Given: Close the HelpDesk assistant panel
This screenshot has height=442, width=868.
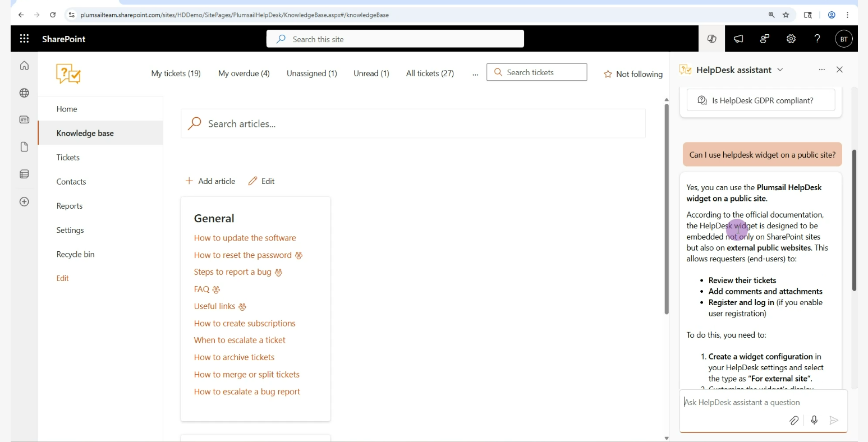Looking at the screenshot, I should (x=840, y=70).
